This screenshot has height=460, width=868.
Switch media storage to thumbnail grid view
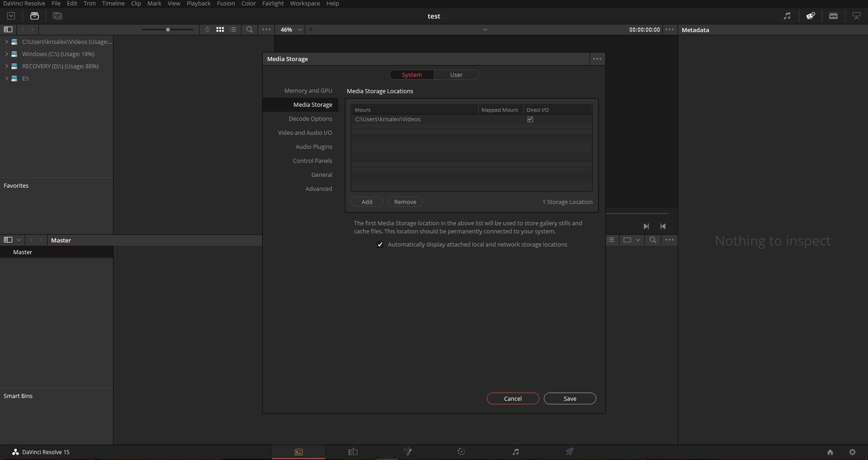[x=220, y=29]
